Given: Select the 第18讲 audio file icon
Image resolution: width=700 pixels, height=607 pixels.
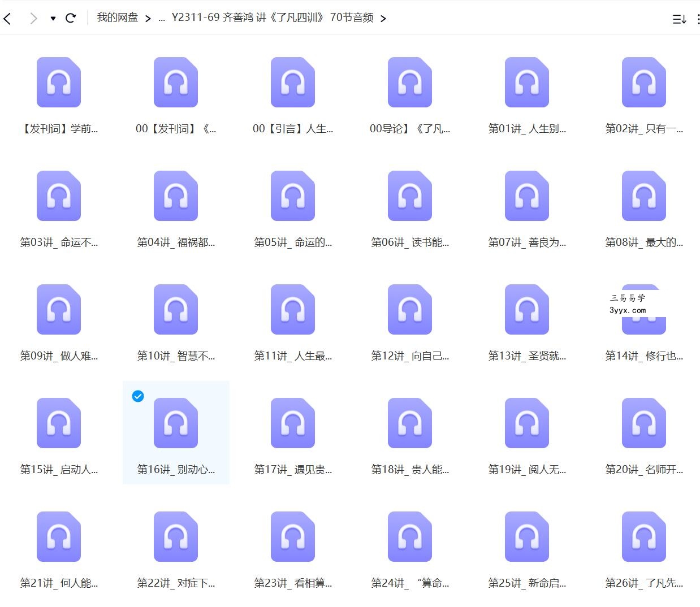Looking at the screenshot, I should pos(410,423).
